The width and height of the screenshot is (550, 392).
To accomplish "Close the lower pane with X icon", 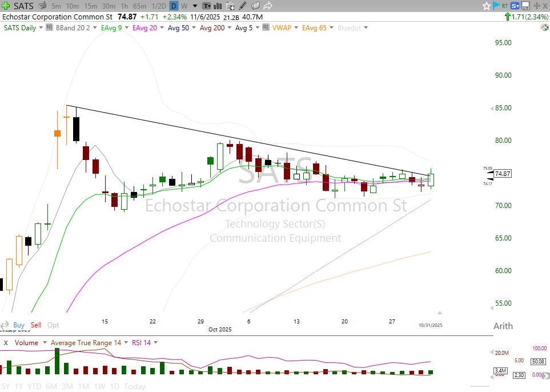I will [5, 343].
